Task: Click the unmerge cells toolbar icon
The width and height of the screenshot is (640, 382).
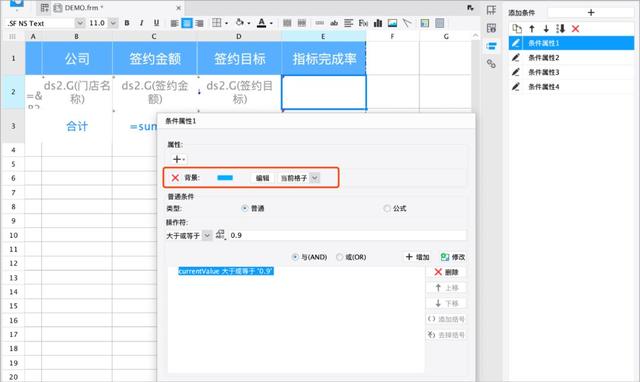Action: coord(302,23)
